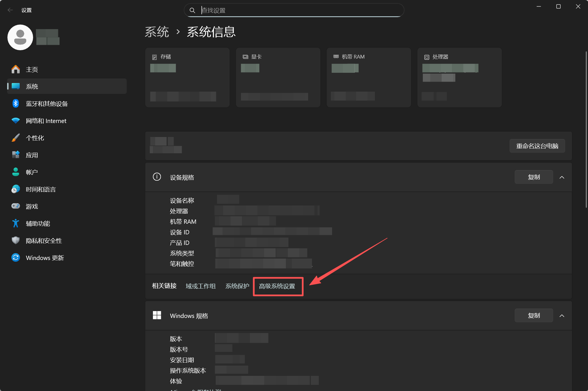
Task: Click the System breadcrumb link
Action: tap(157, 32)
